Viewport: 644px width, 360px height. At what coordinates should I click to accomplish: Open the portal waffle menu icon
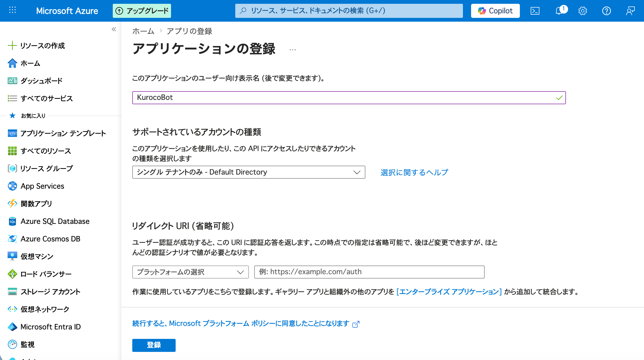pyautogui.click(x=12, y=11)
